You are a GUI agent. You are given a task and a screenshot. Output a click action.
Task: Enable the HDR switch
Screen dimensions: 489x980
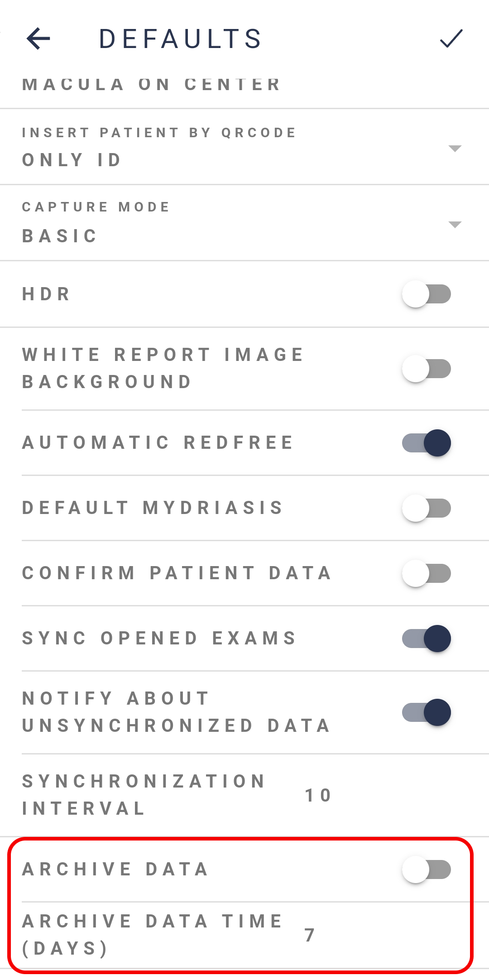(427, 294)
